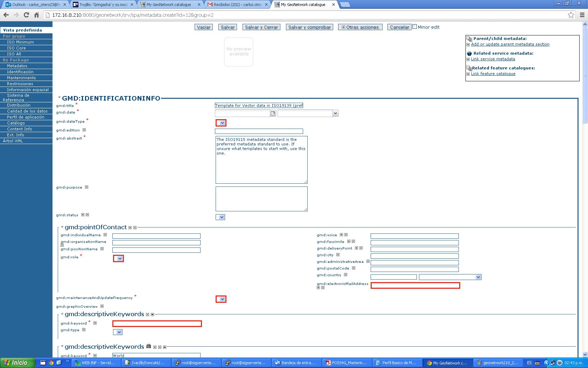This screenshot has height=368, width=588.
Task: Focus the gmd:abstract text area
Action: 261,160
